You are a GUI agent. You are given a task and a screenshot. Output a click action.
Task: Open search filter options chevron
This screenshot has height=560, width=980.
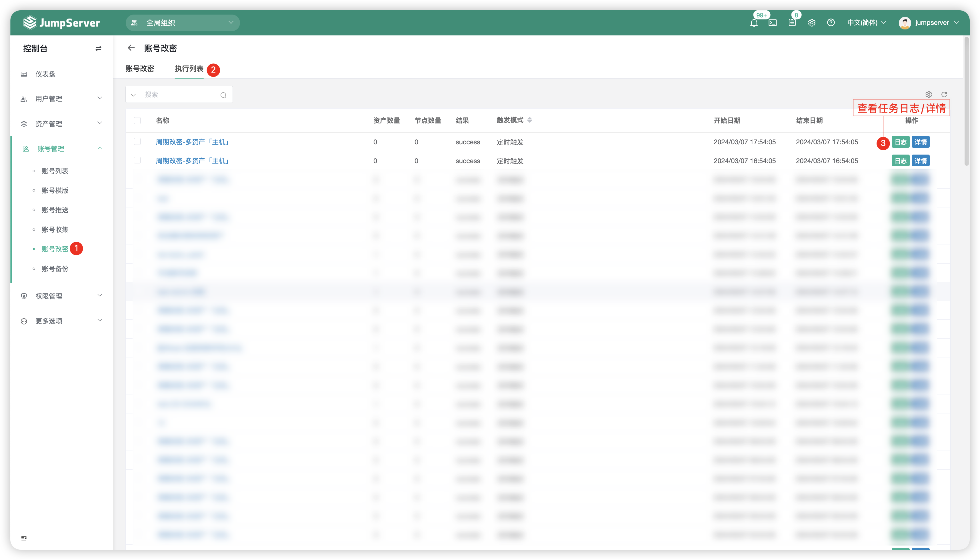[x=133, y=95]
